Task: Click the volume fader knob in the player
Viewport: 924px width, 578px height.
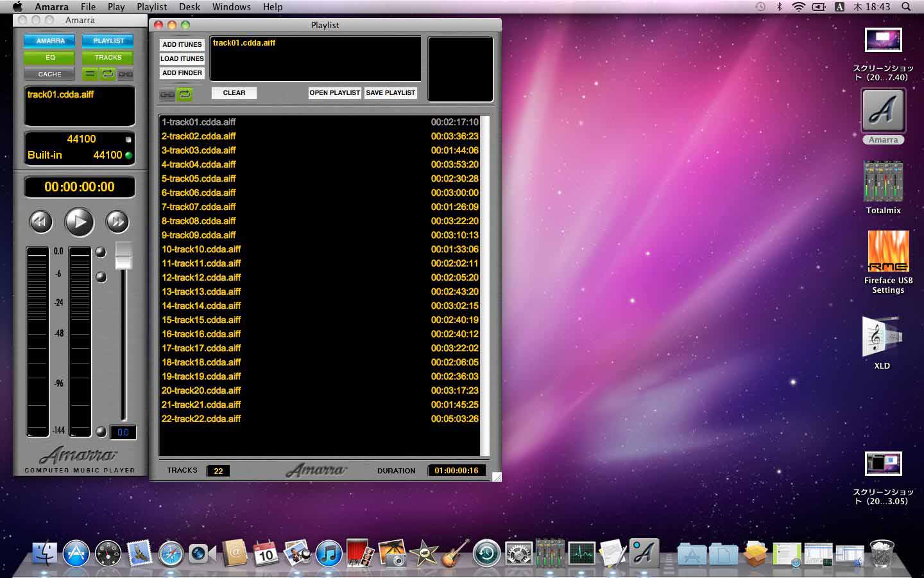Action: [123, 256]
